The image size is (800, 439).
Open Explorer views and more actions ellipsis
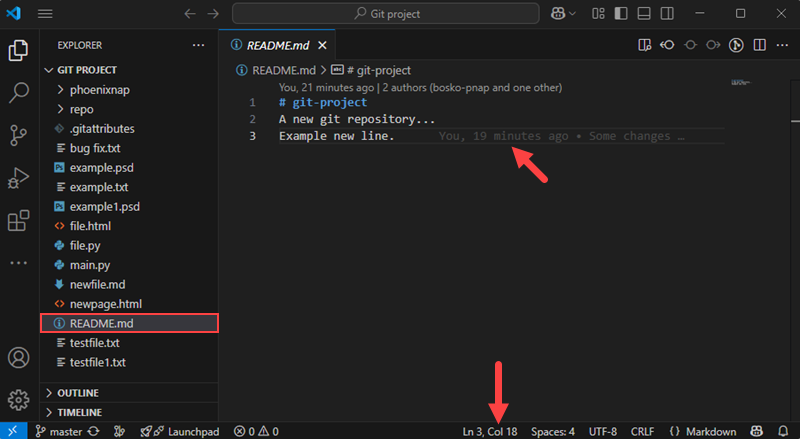[198, 45]
